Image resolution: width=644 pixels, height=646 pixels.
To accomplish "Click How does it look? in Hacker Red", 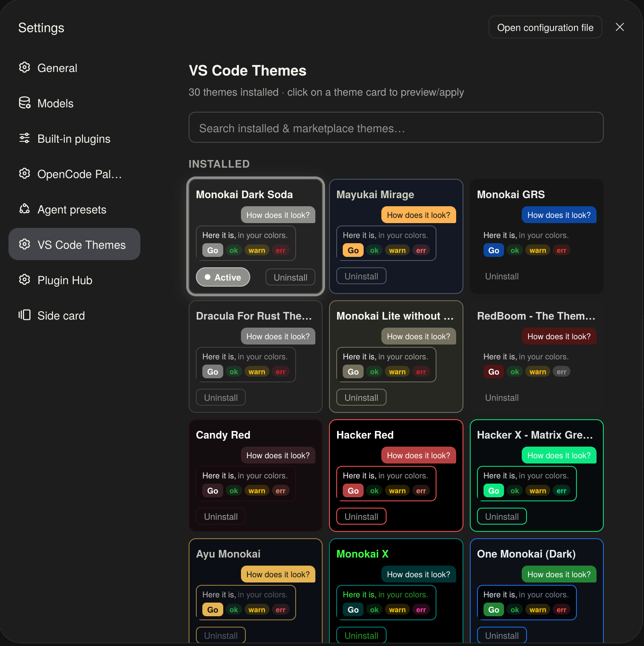I will 418,455.
